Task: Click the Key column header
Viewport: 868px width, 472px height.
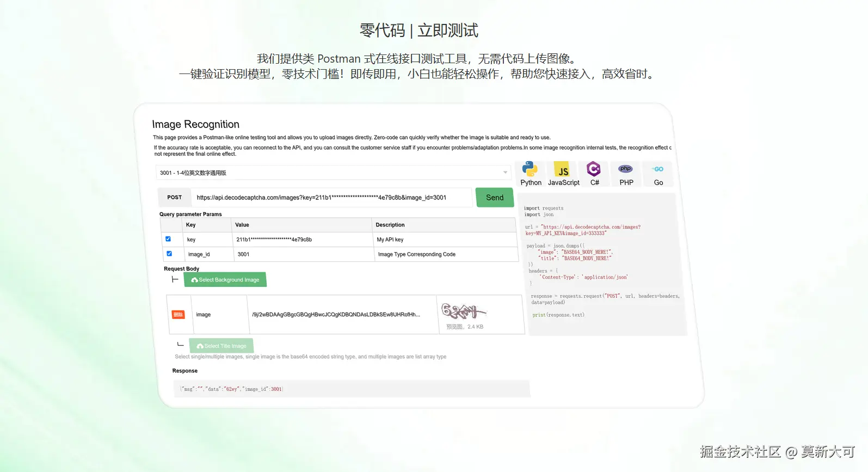Action: click(x=207, y=225)
